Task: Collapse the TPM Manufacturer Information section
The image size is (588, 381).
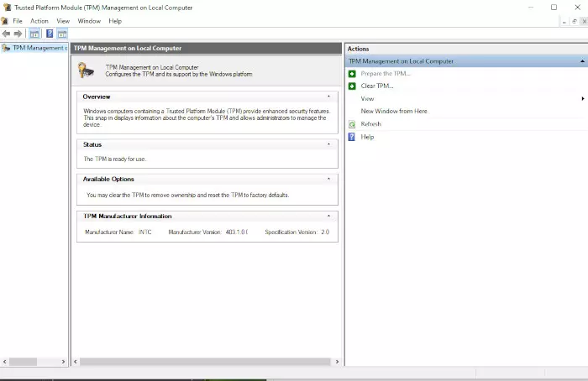Action: pyautogui.click(x=329, y=217)
